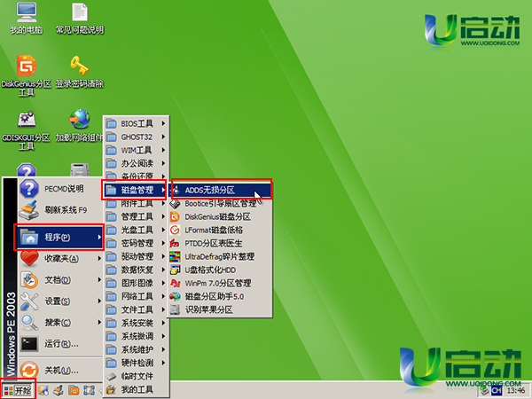Open 收藏夹(A) menu item
The width and height of the screenshot is (532, 399).
(60, 259)
